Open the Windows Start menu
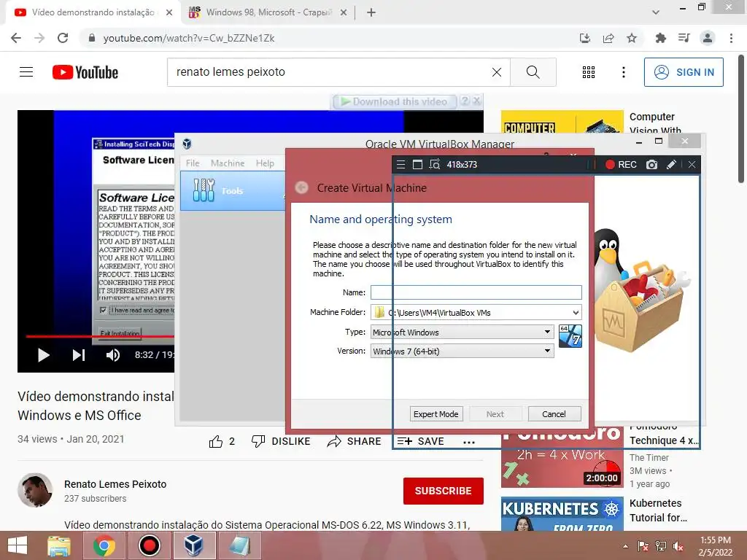The height and width of the screenshot is (560, 747). click(x=18, y=545)
